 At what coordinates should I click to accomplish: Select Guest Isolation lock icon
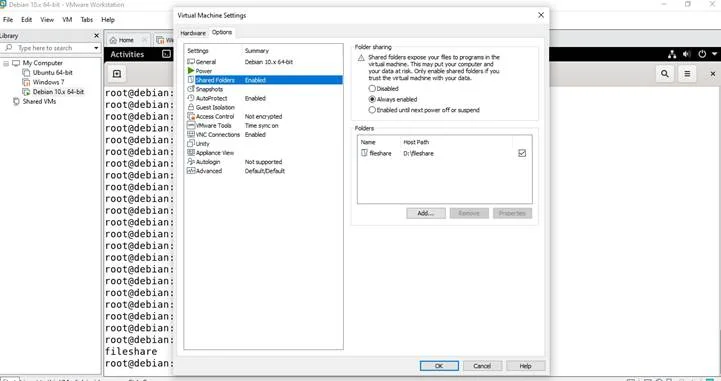pyautogui.click(x=191, y=107)
